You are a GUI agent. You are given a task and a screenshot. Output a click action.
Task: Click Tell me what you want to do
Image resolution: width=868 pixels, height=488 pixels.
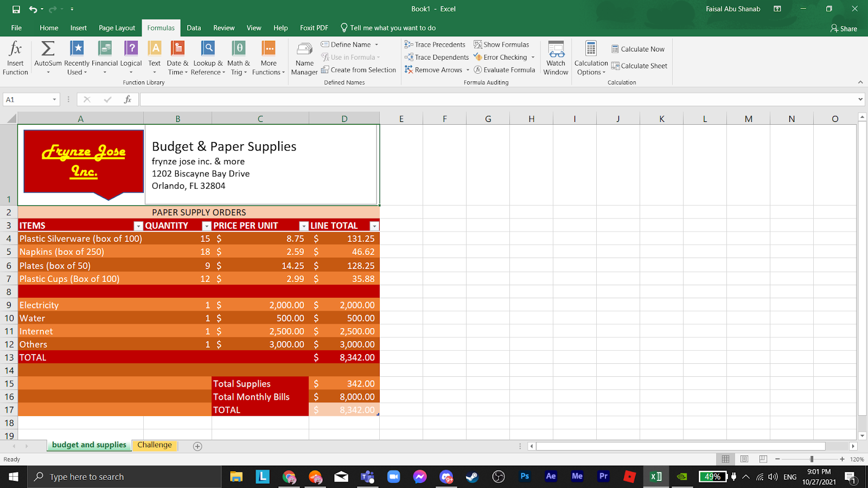pos(388,28)
